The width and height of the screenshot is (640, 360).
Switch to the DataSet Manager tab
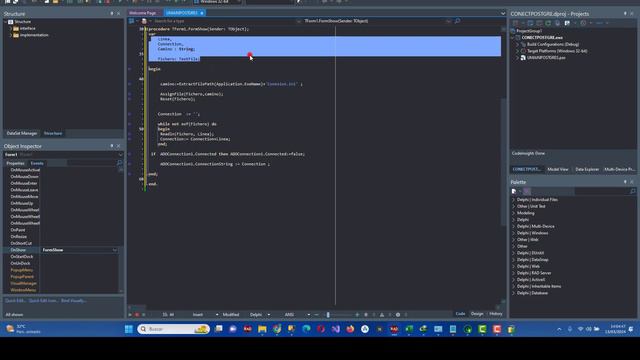(22, 133)
